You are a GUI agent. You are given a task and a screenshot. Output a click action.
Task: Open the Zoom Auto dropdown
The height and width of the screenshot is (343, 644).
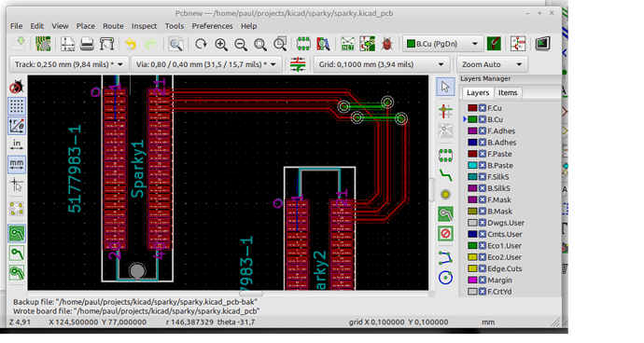[492, 64]
